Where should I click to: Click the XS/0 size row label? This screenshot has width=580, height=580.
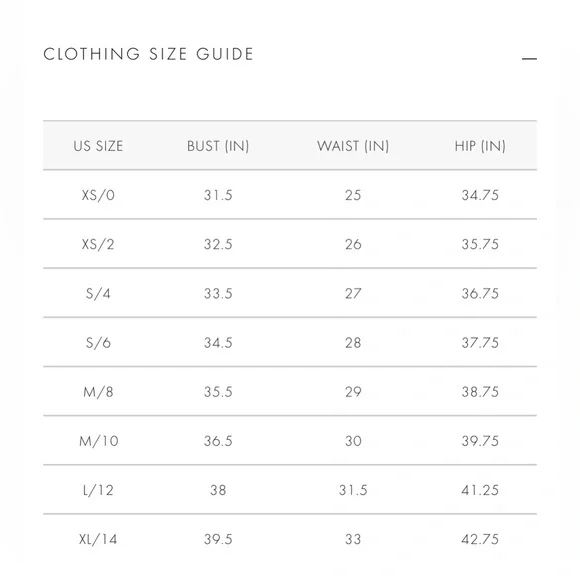click(98, 195)
